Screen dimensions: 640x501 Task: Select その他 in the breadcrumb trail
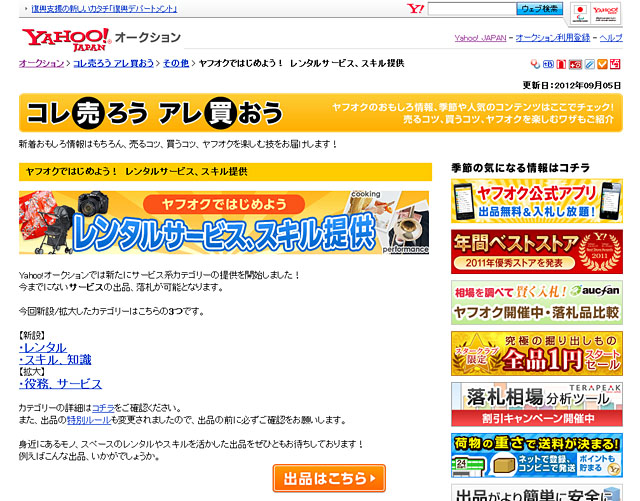click(176, 63)
